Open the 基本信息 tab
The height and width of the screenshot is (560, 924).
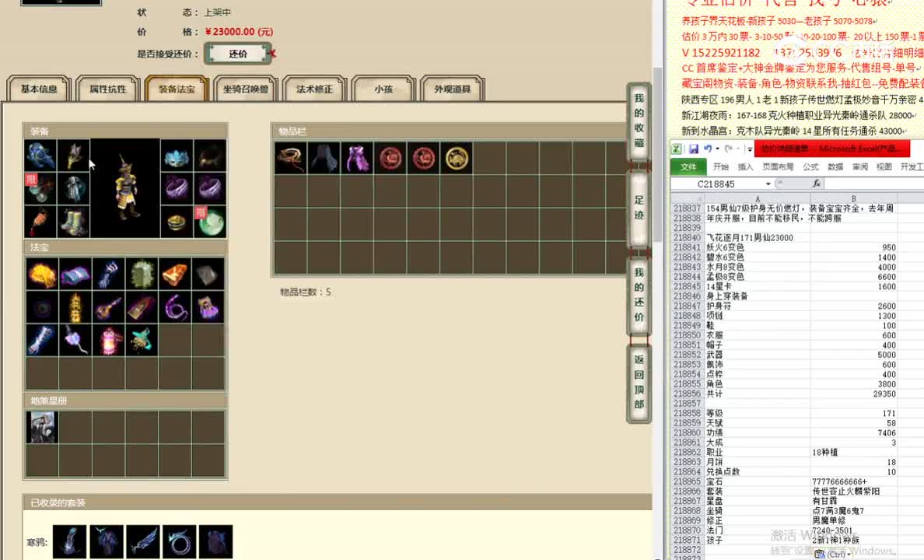pos(39,89)
